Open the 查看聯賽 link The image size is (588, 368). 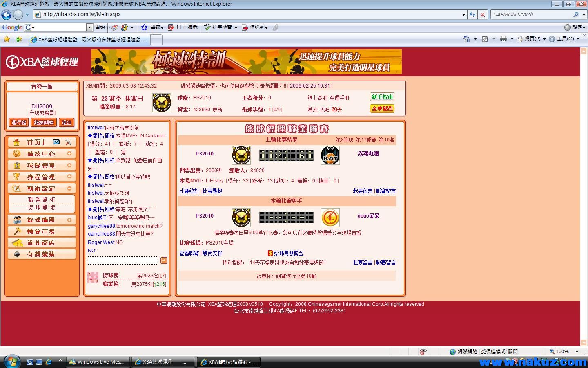[x=189, y=253]
